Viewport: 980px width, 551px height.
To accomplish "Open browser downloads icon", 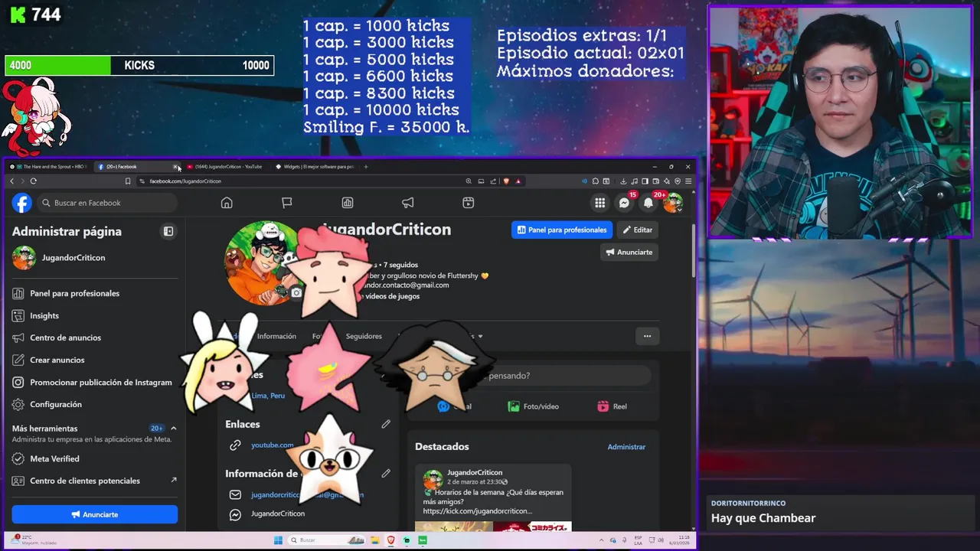I will 623,181.
